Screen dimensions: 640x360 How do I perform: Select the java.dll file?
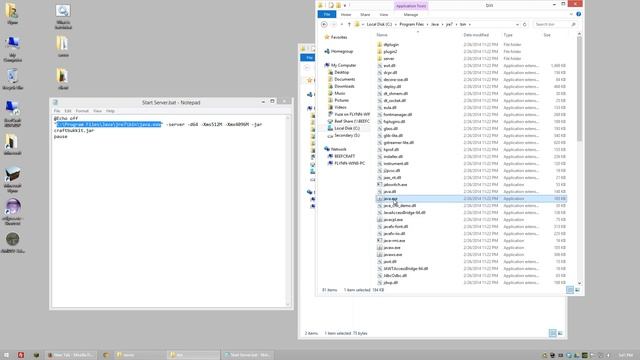389,191
